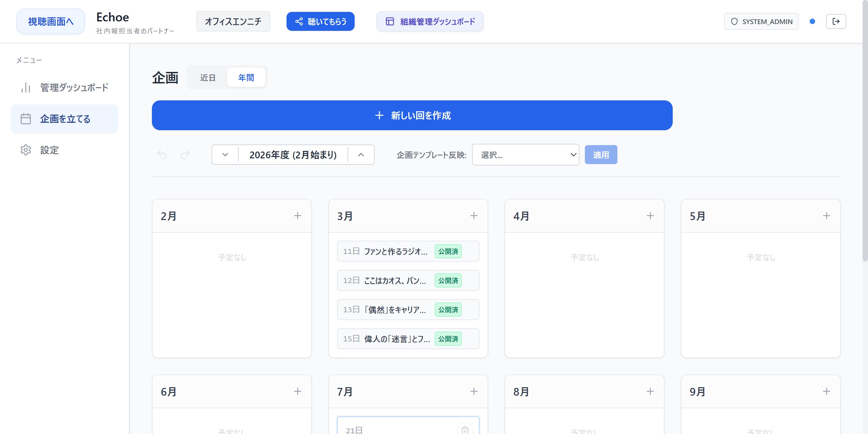Image resolution: width=868 pixels, height=434 pixels.
Task: Click the undo arrow icon
Action: pyautogui.click(x=162, y=155)
